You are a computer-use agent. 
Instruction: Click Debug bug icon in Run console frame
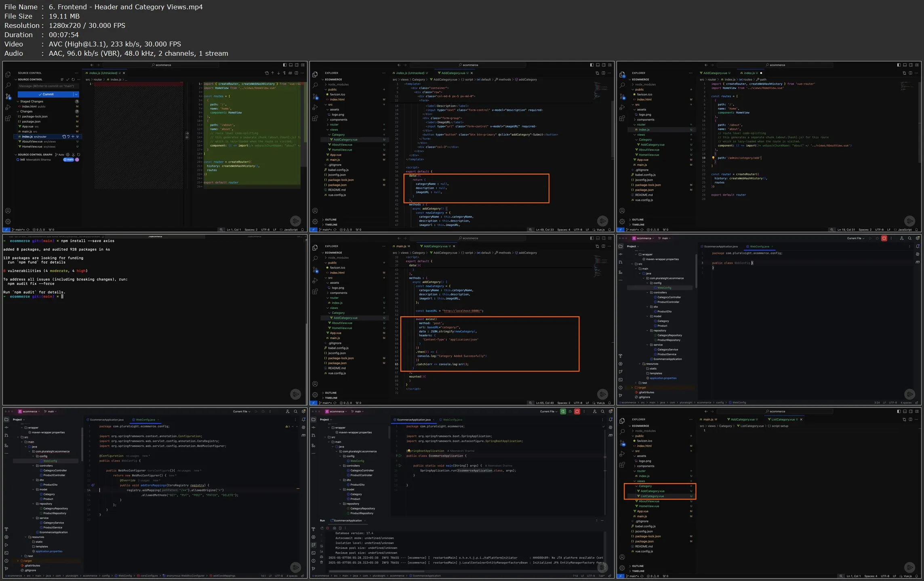tap(570, 411)
